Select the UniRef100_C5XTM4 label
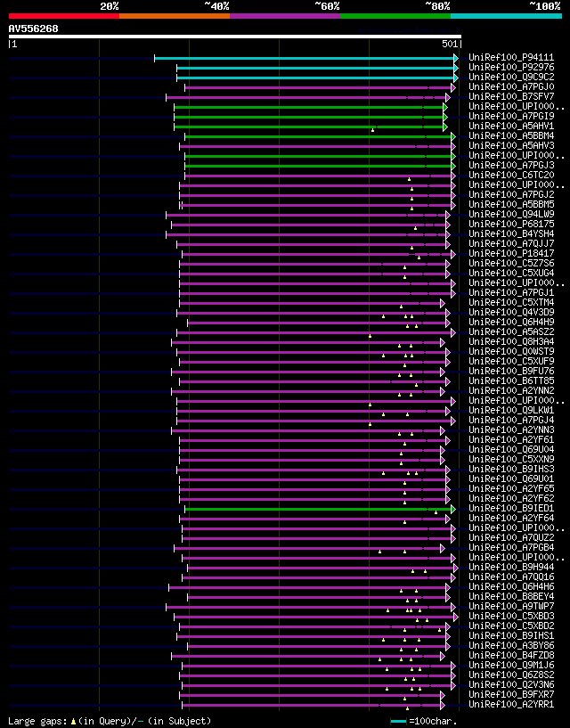The width and height of the screenshot is (570, 728). (x=511, y=303)
